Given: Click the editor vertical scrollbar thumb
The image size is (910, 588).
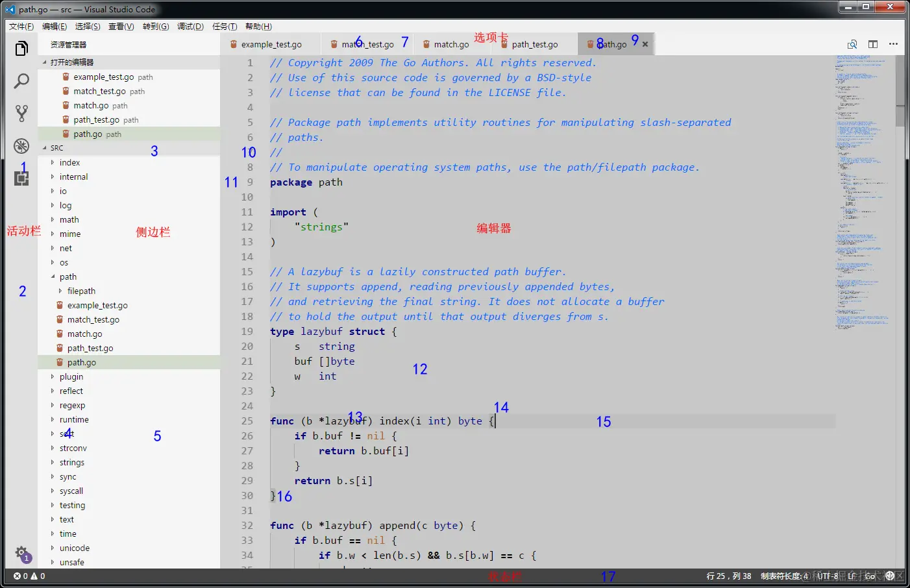Looking at the screenshot, I should click(x=900, y=91).
